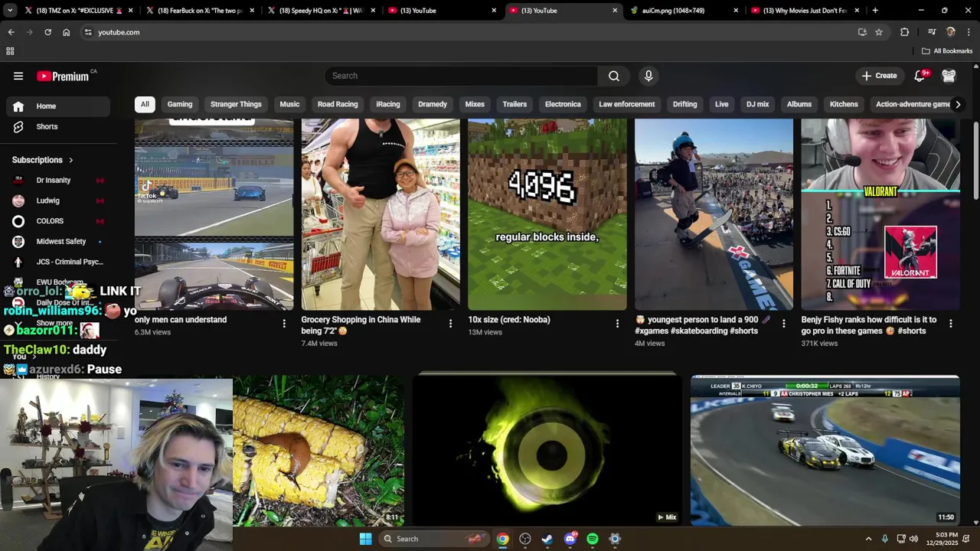Screen dimensions: 980x551
Task: Select the DJ mix chip
Action: point(757,104)
